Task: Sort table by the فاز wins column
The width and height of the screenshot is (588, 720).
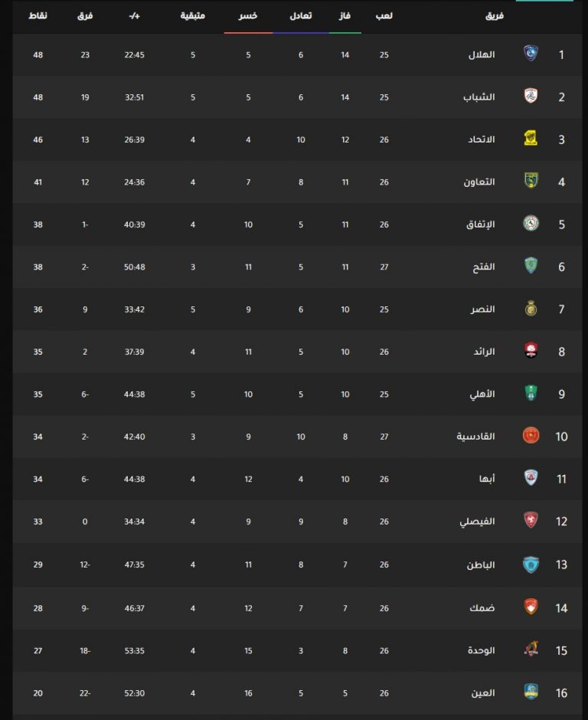Action: tap(345, 15)
